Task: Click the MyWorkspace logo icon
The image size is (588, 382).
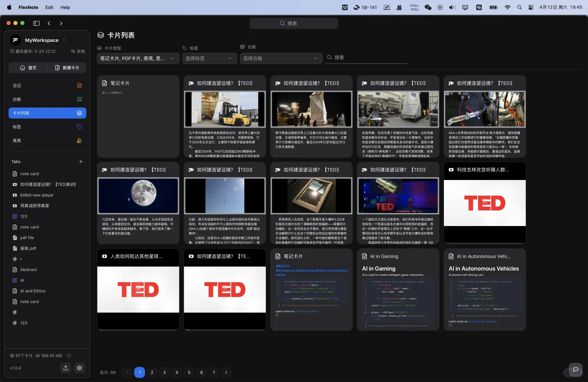Action: coord(15,40)
